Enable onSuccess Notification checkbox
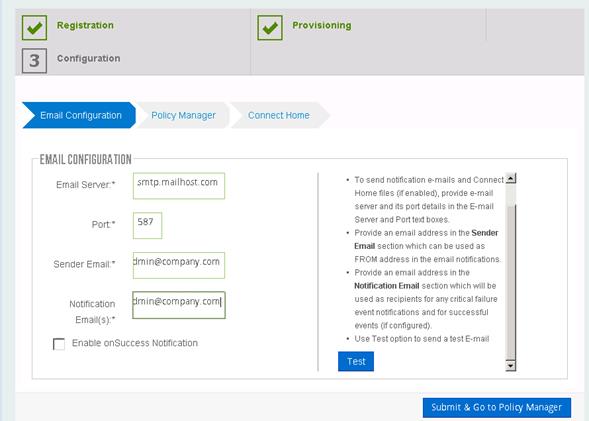Image resolution: width=589 pixels, height=421 pixels. coord(59,344)
